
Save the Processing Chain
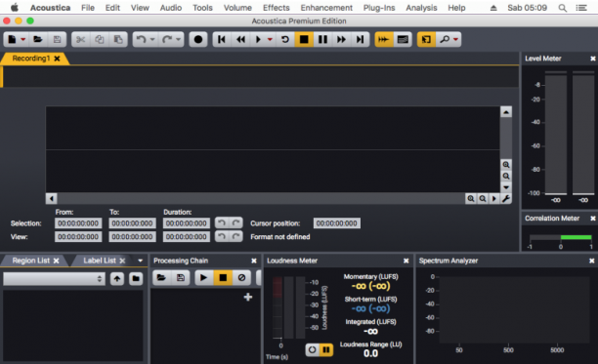[x=181, y=277]
